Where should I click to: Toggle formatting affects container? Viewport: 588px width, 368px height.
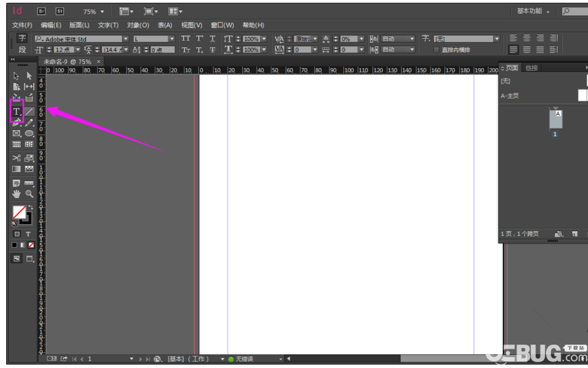17,234
